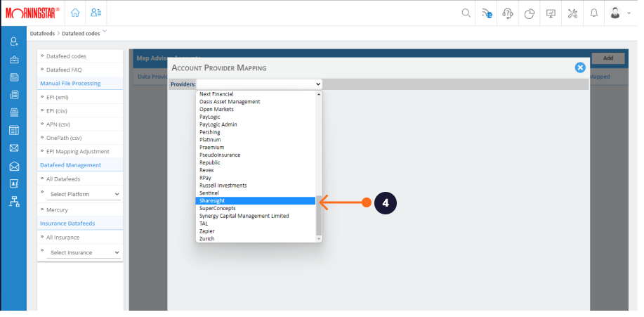Click the Datafeeds breadcrumb

(42, 33)
